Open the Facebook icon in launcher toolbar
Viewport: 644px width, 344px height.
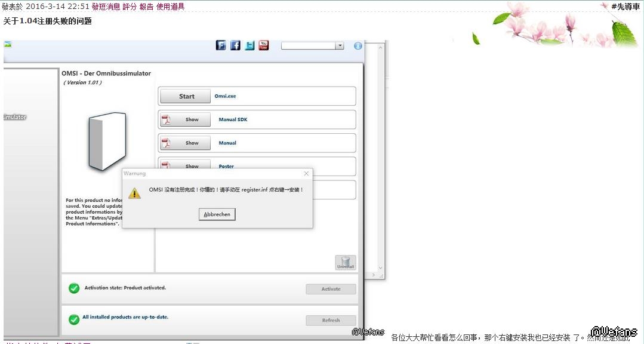tap(235, 45)
